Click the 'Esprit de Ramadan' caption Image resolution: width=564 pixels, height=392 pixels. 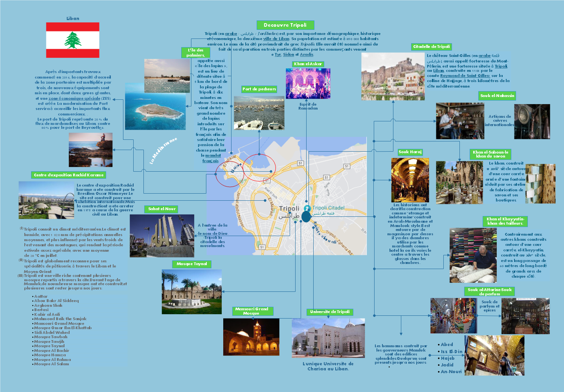(x=308, y=106)
